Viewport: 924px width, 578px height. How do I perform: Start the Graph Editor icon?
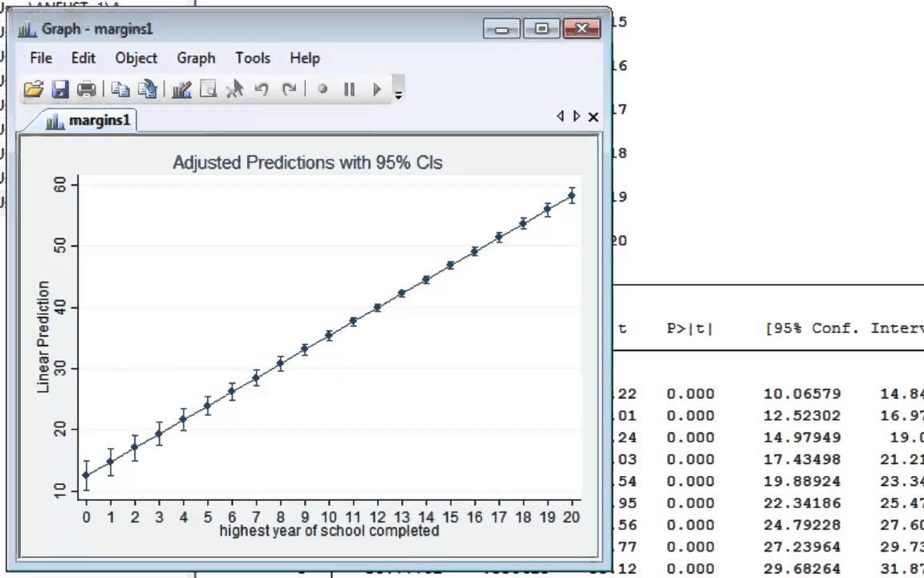click(x=181, y=89)
